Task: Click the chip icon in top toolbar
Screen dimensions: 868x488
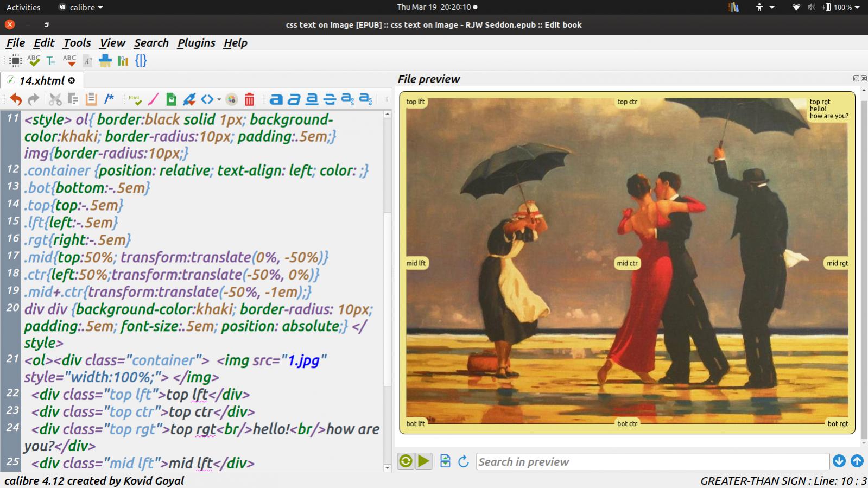Action: [x=16, y=61]
